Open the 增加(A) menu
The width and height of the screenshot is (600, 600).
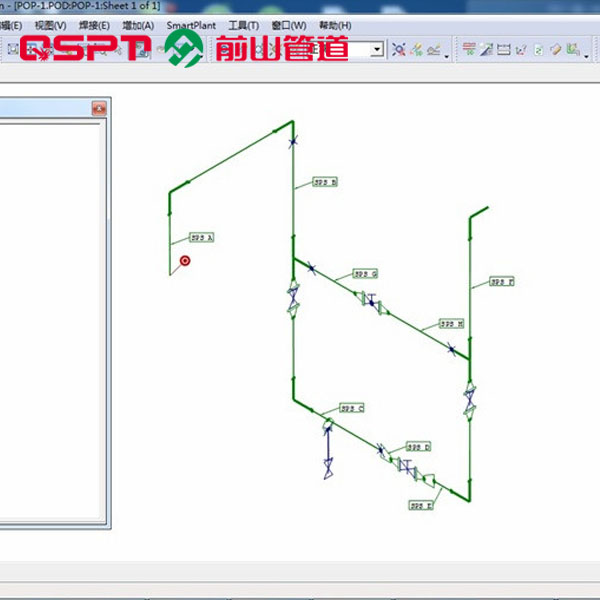(138, 25)
